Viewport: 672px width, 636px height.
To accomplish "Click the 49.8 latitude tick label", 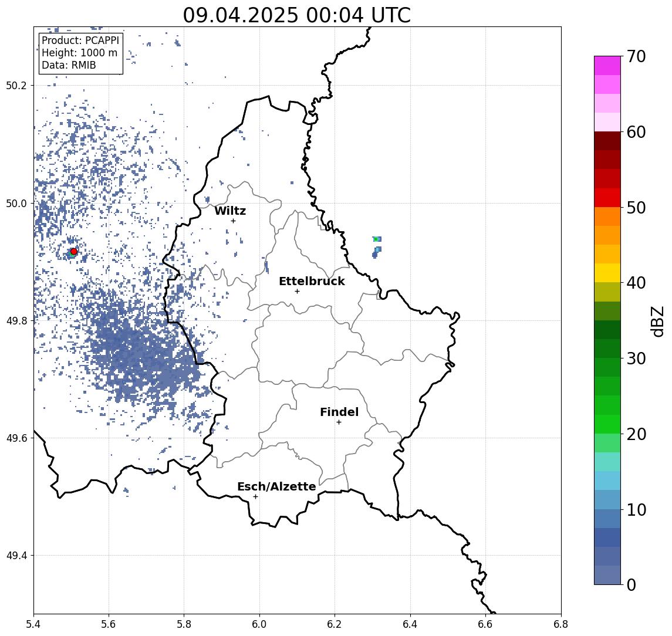I will coord(16,320).
